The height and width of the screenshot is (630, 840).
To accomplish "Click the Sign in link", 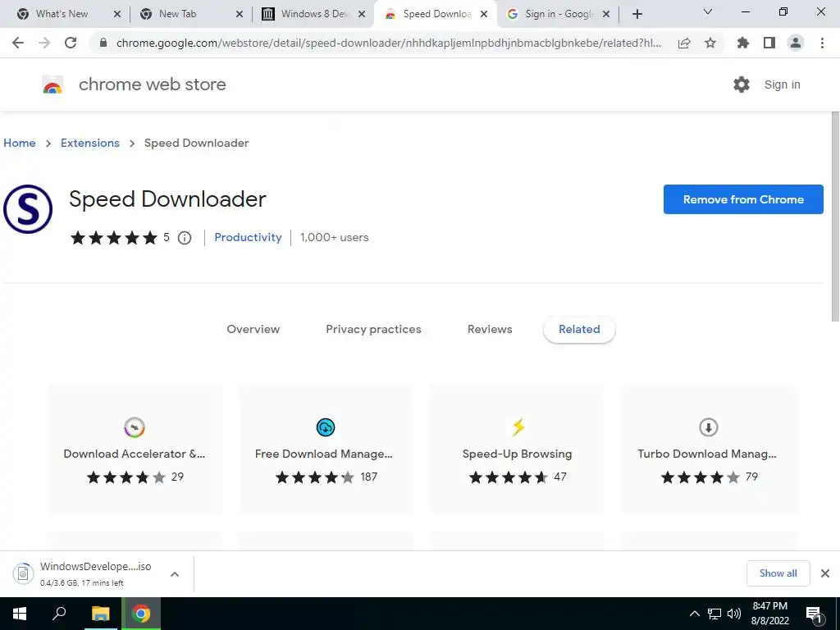I will click(782, 84).
